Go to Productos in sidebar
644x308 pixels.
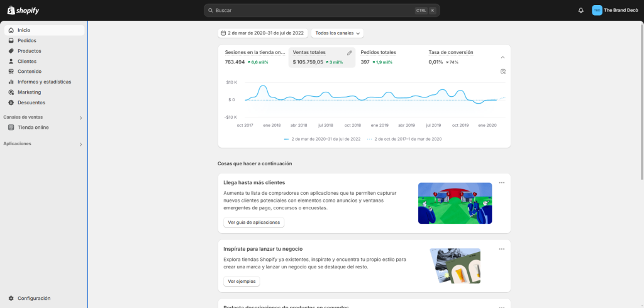pyautogui.click(x=29, y=51)
